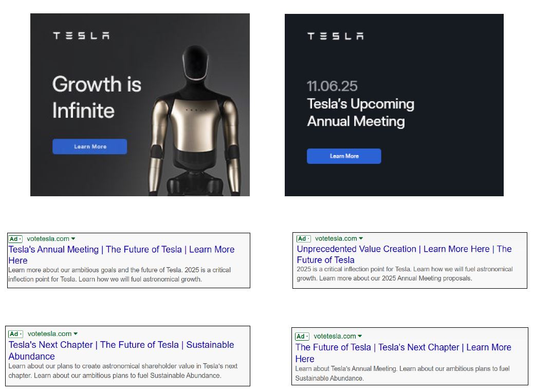533x392 pixels.
Task: Click Tesla logo in Annual Meeting banner
Action: [x=335, y=36]
